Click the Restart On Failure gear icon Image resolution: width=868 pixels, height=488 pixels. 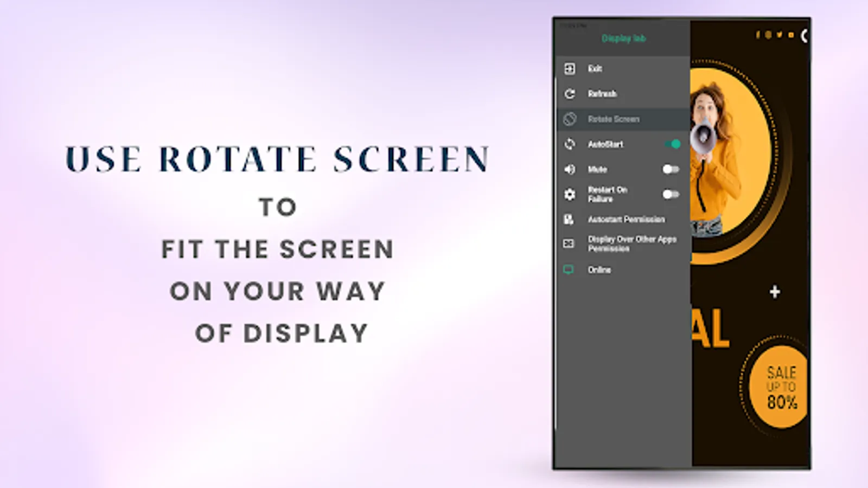570,194
